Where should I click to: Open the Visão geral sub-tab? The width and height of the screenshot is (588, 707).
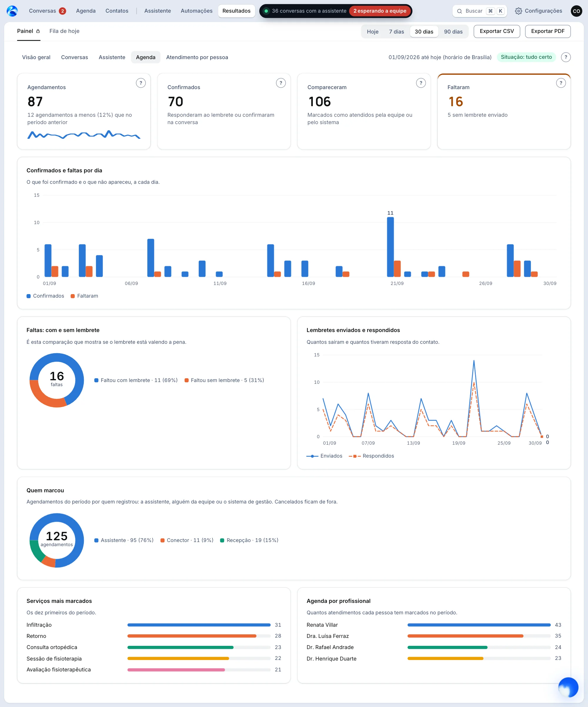(x=36, y=57)
